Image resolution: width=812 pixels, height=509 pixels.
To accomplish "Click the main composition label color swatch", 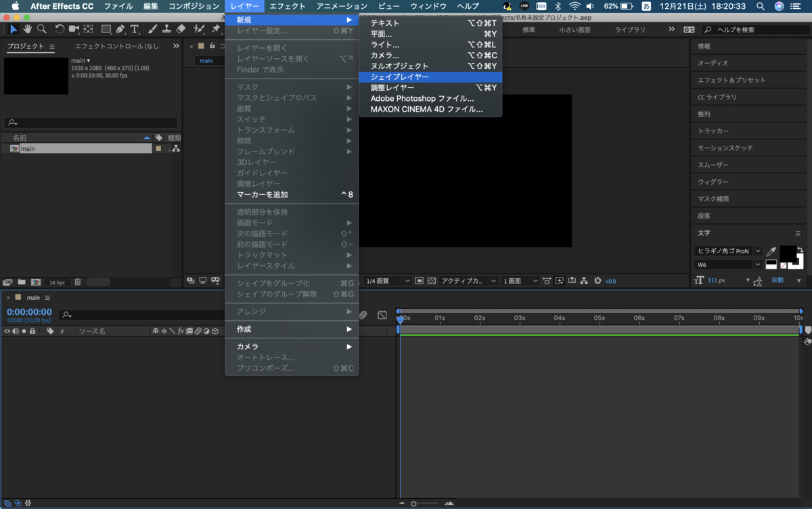I will click(158, 148).
